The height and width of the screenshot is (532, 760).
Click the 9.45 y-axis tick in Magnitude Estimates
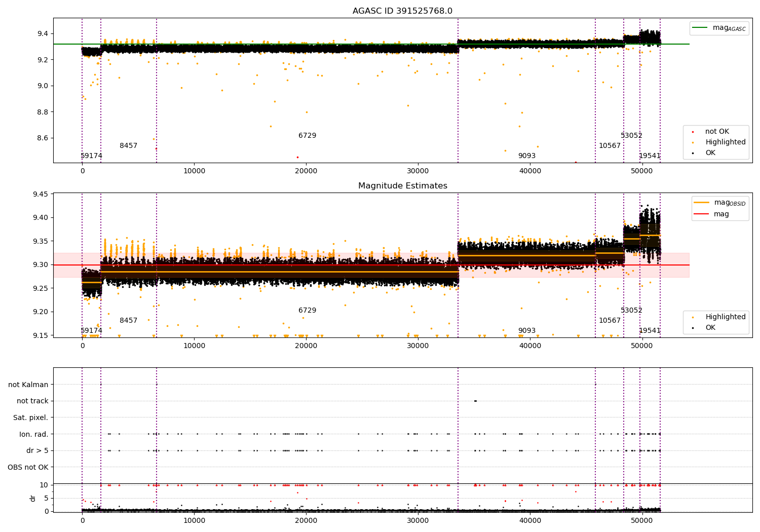click(x=41, y=195)
